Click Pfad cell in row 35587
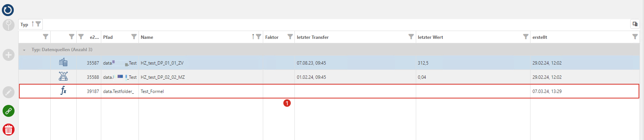644x140 pixels. pyautogui.click(x=120, y=63)
